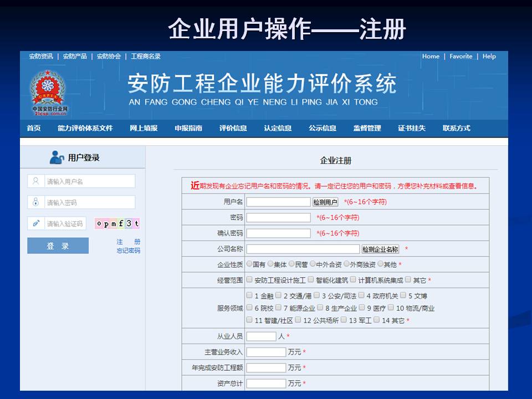Click the 登录 login button
The image size is (532, 399).
58,245
